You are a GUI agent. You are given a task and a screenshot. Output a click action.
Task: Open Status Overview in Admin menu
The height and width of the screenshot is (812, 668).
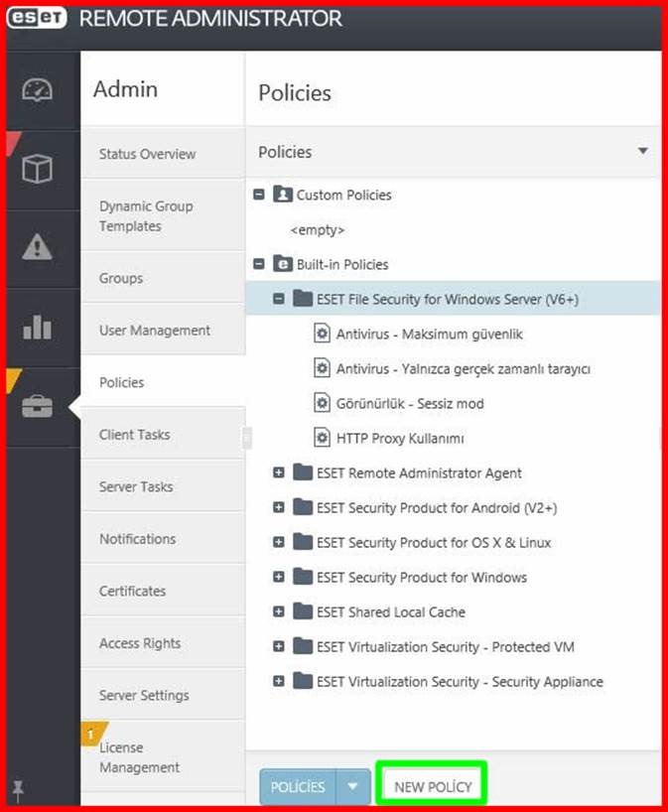163,154
